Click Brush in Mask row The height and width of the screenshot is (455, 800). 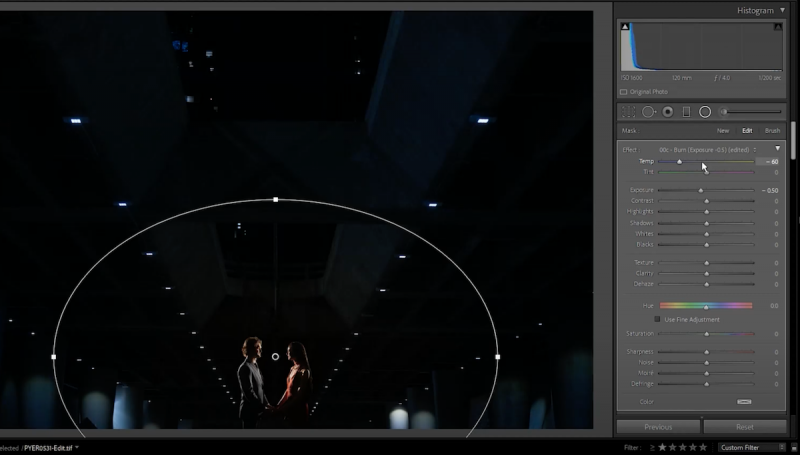click(772, 131)
